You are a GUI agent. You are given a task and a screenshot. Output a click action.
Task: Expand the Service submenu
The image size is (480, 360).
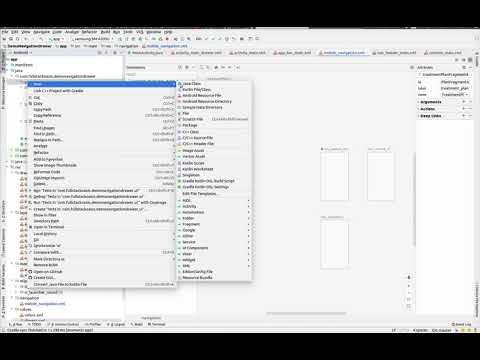[214, 242]
